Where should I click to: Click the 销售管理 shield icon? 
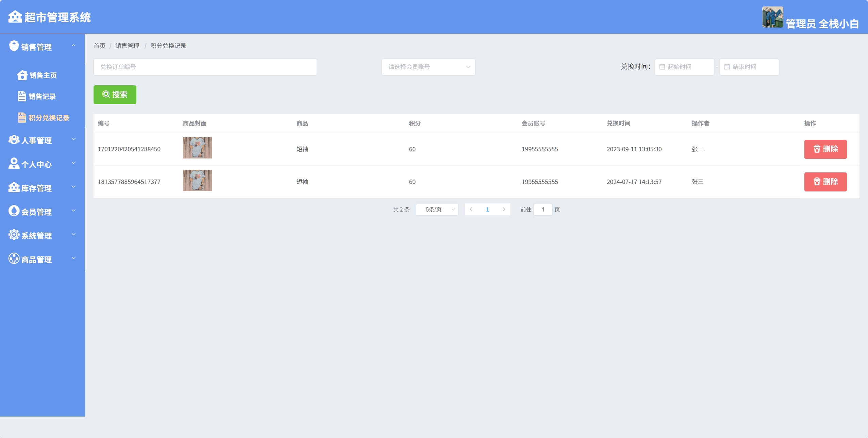[x=14, y=46]
